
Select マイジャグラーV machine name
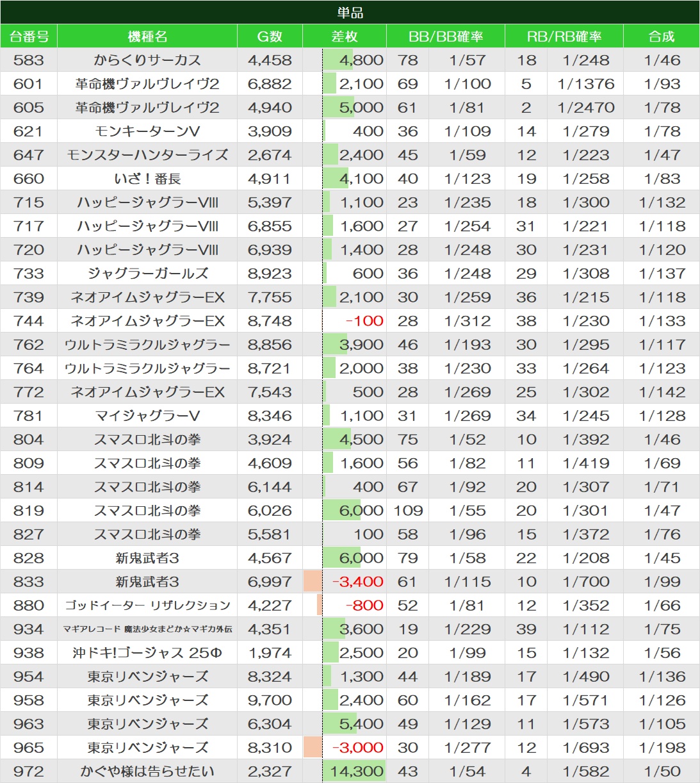click(147, 416)
